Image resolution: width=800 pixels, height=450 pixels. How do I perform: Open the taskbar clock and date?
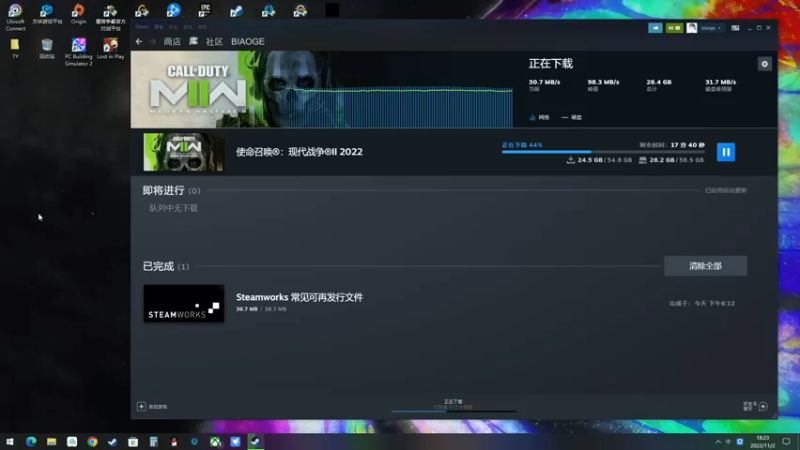(763, 442)
